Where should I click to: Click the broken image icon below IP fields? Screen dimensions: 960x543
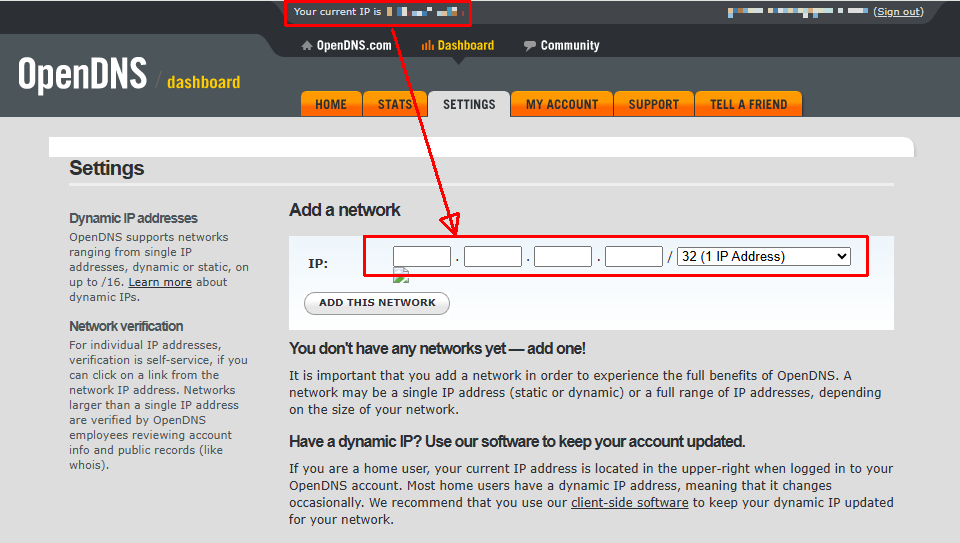pos(401,275)
